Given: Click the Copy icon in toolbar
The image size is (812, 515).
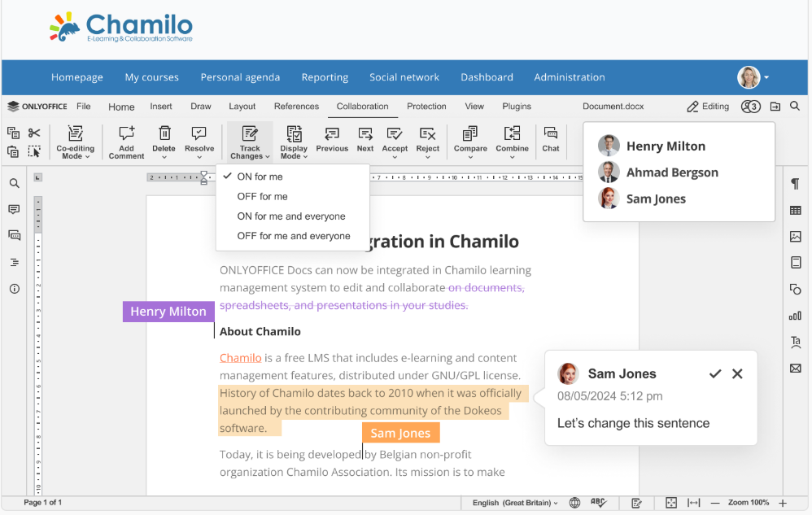Looking at the screenshot, I should 14,133.
